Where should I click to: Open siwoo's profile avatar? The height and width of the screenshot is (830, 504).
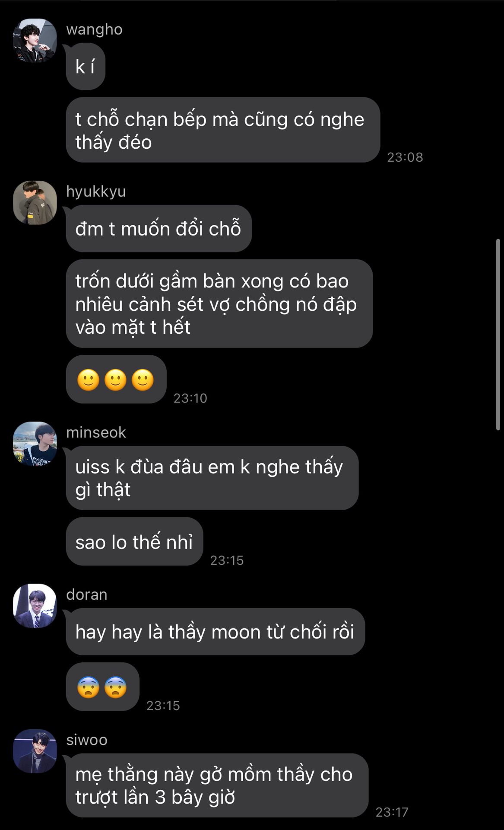coord(35,751)
